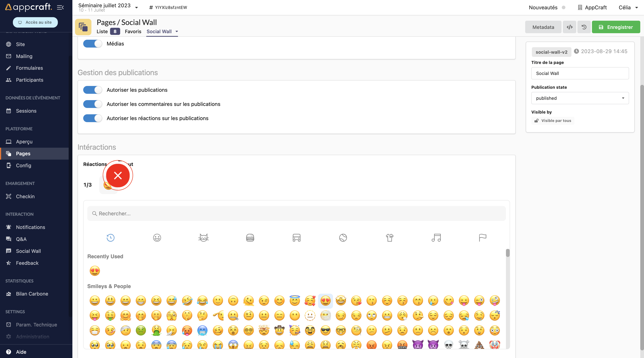Open the music symbols emoji category
This screenshot has height=358, width=644.
(x=436, y=237)
